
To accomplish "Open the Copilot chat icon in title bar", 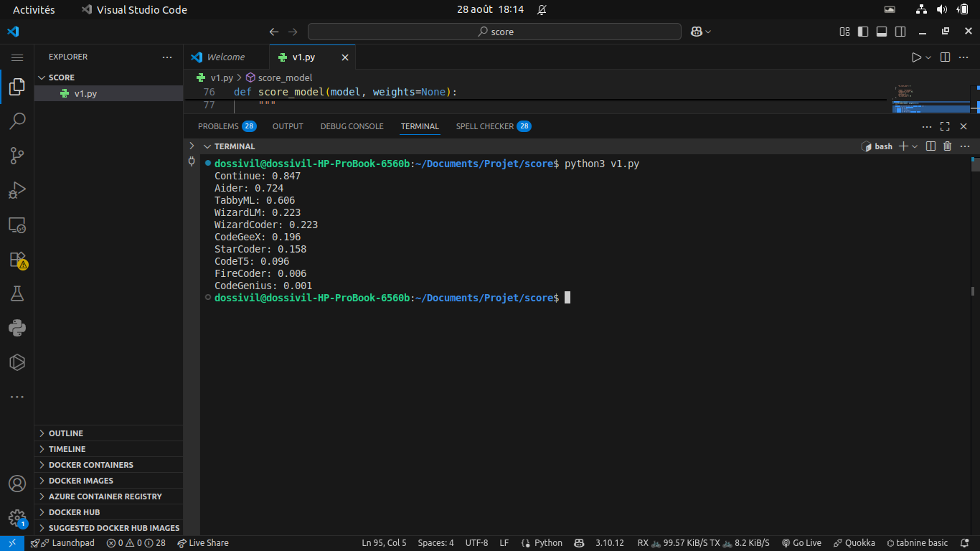I will (x=696, y=32).
